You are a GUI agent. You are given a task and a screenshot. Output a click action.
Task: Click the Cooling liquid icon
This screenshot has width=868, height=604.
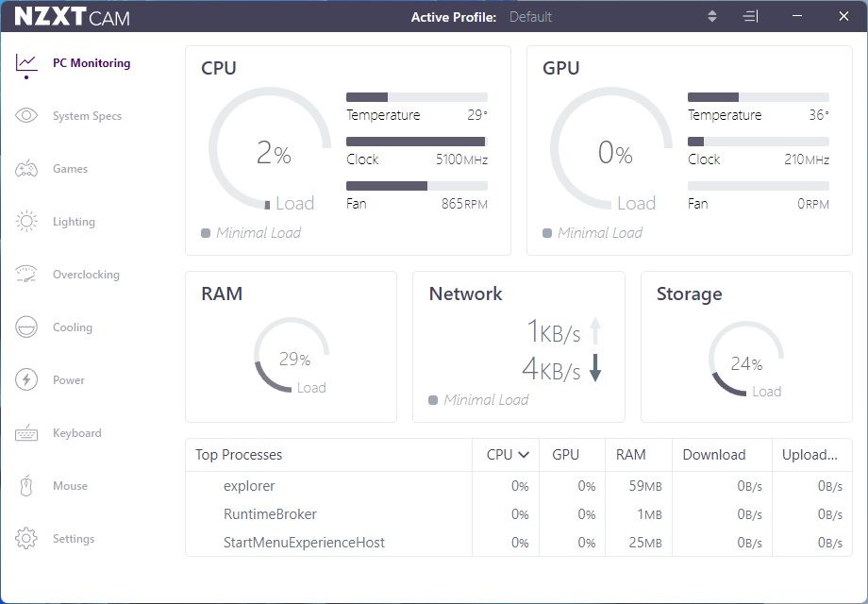click(x=26, y=327)
